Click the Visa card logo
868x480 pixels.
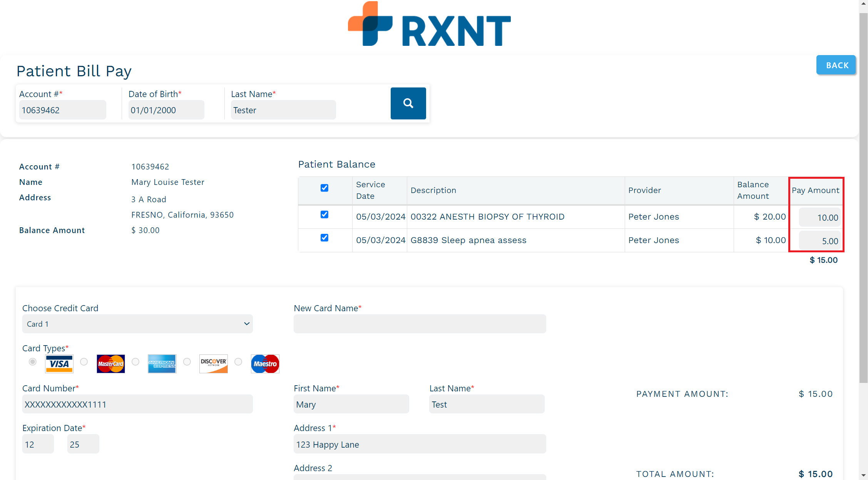pos(59,364)
